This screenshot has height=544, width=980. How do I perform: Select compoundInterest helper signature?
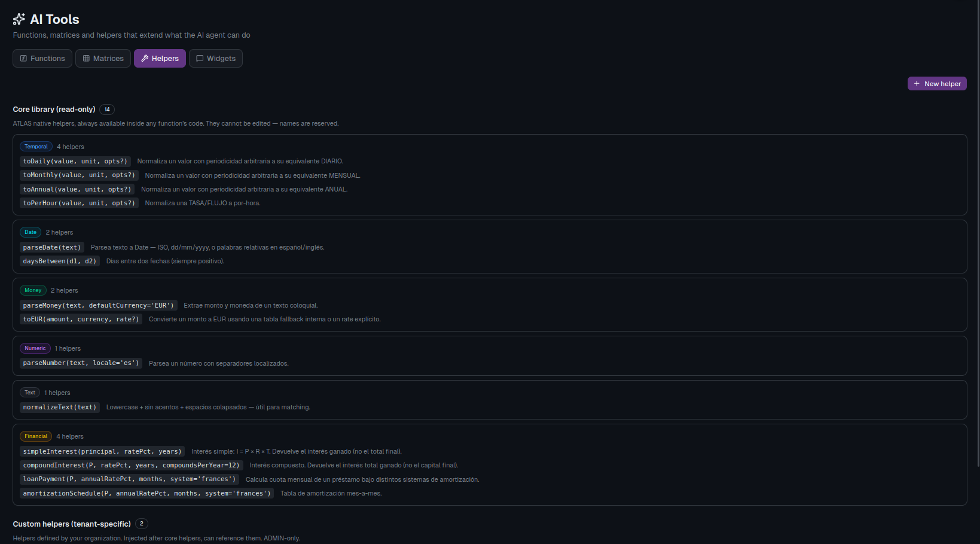[x=132, y=466]
